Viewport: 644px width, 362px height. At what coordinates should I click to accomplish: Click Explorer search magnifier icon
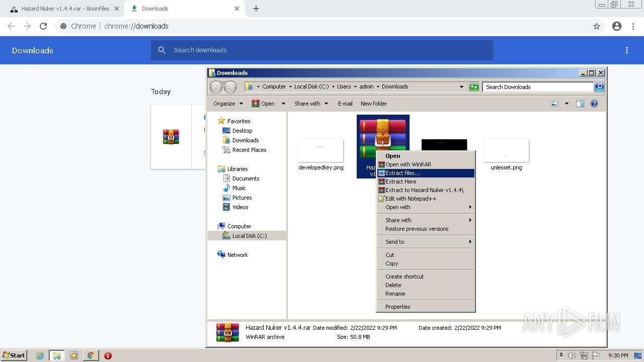(x=599, y=87)
